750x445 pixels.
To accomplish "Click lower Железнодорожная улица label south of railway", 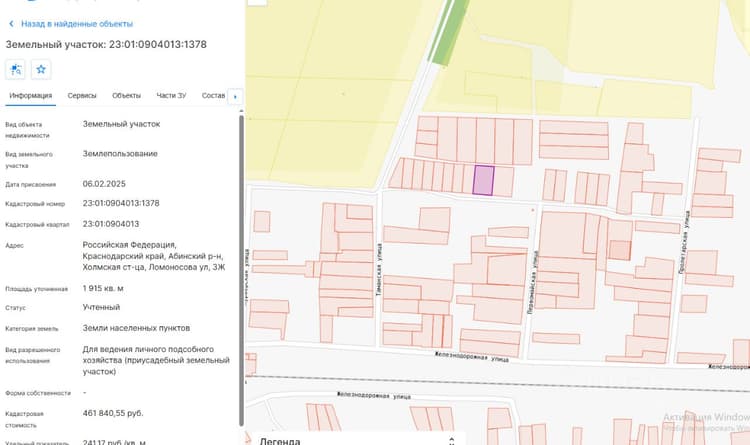I will [x=374, y=395].
